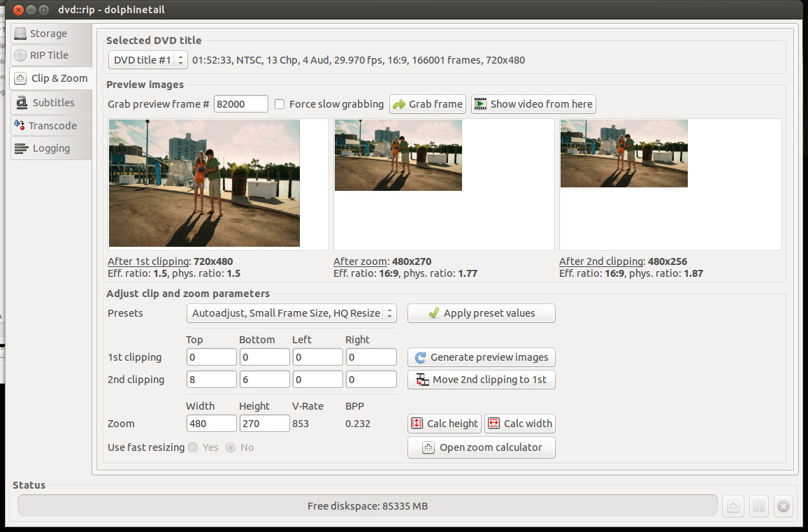Open the Subtitles tab
This screenshot has height=532, width=808.
(x=52, y=103)
